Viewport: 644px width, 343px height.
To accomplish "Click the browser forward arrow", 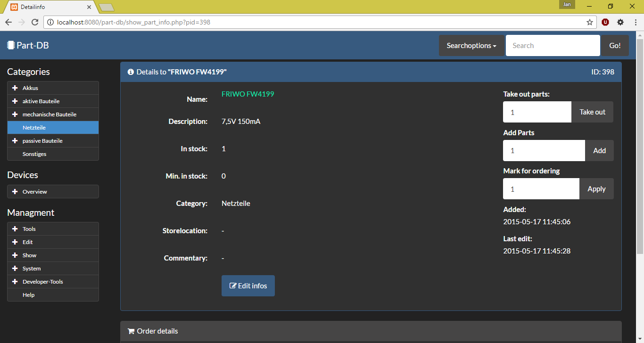I will tap(22, 22).
